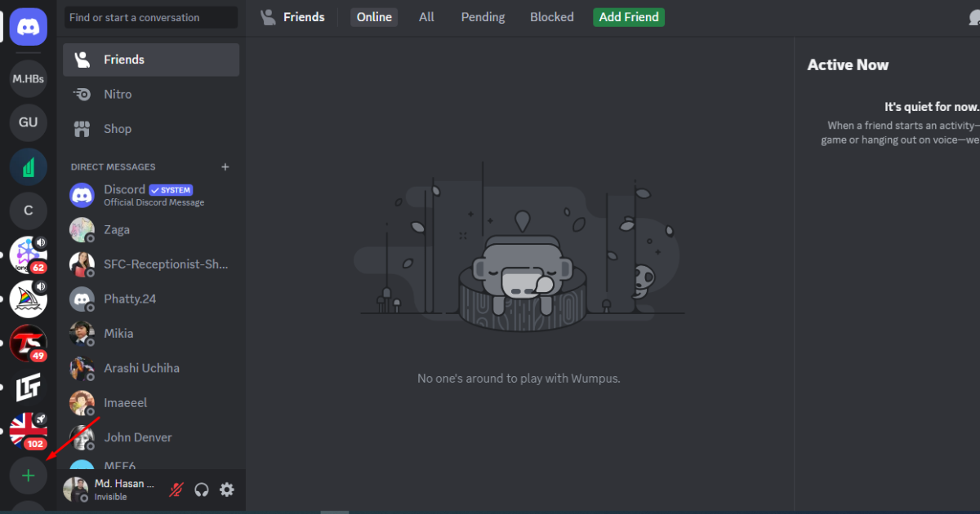This screenshot has width=980, height=514.
Task: Click the Friends icon in header
Action: click(x=268, y=17)
